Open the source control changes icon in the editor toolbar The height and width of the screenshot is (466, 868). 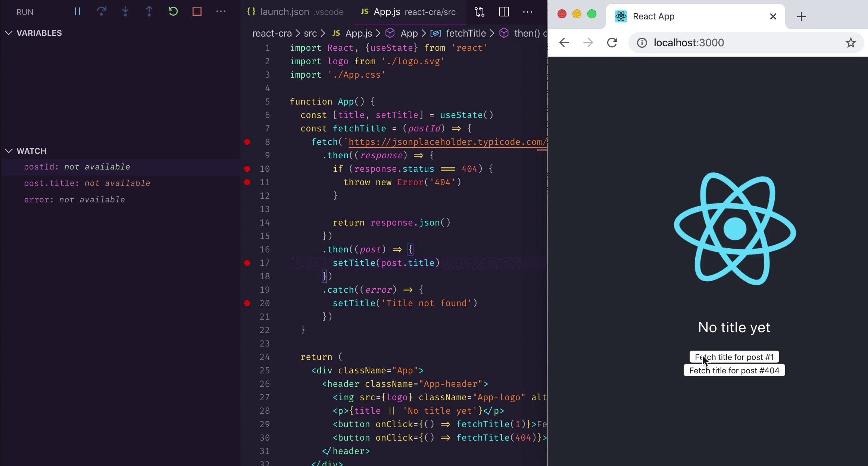pyautogui.click(x=480, y=12)
